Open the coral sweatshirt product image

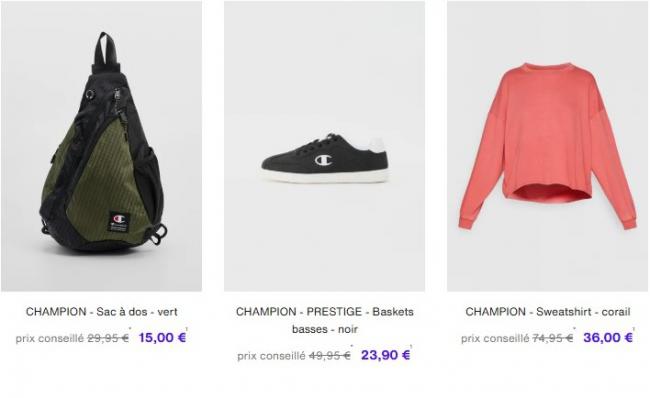[548, 146]
